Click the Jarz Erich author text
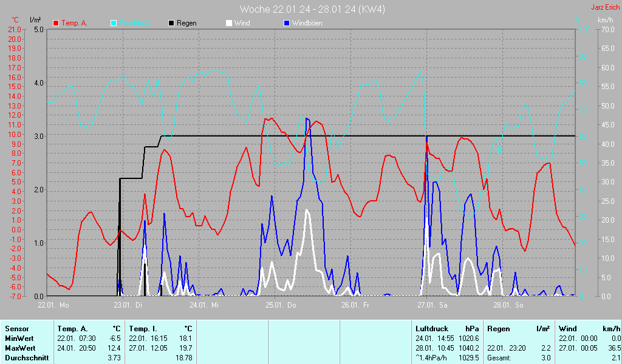 pos(605,7)
